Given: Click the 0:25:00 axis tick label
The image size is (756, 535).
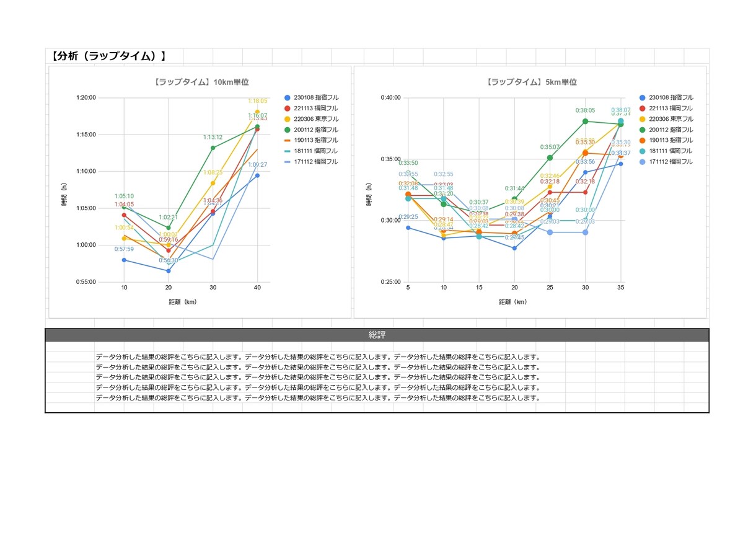Looking at the screenshot, I should (390, 282).
